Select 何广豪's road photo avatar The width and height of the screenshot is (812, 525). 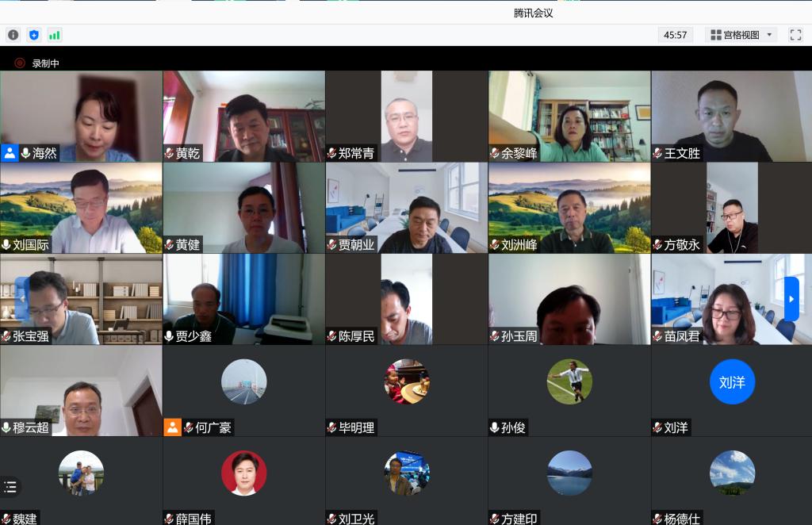tap(244, 381)
